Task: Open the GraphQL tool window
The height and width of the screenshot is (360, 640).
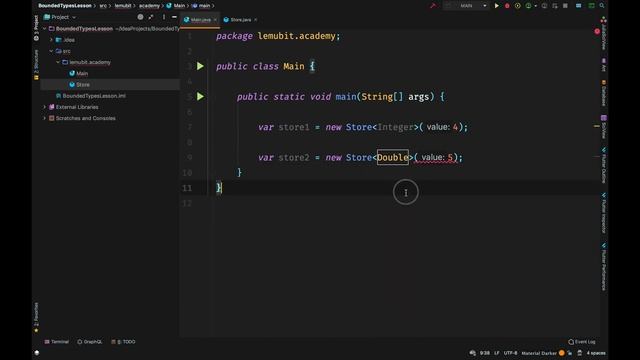Action: pyautogui.click(x=90, y=342)
